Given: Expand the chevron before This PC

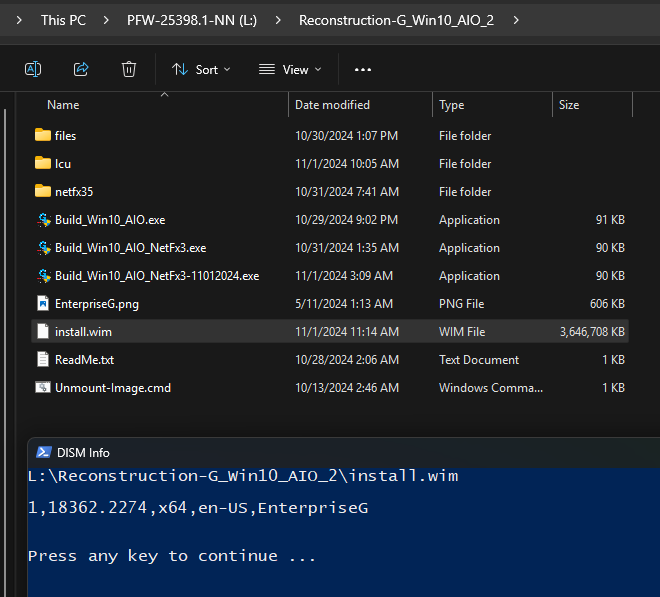Looking at the screenshot, I should pos(19,20).
